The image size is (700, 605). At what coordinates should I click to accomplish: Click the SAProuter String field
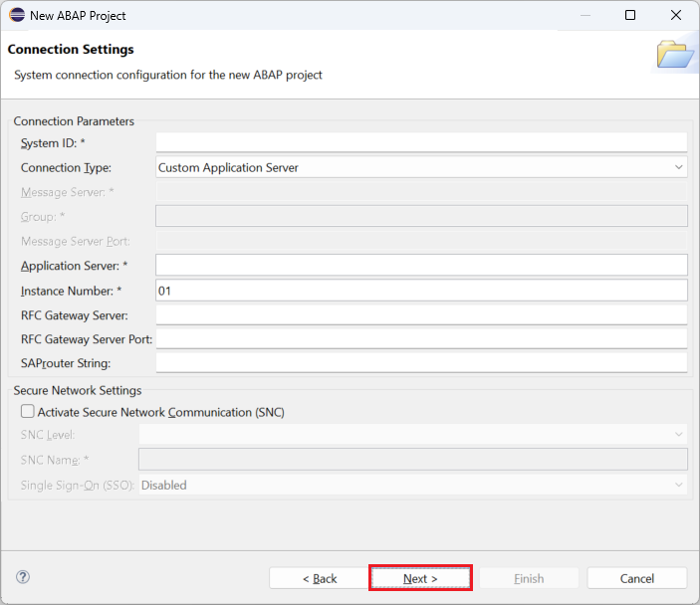tap(422, 362)
